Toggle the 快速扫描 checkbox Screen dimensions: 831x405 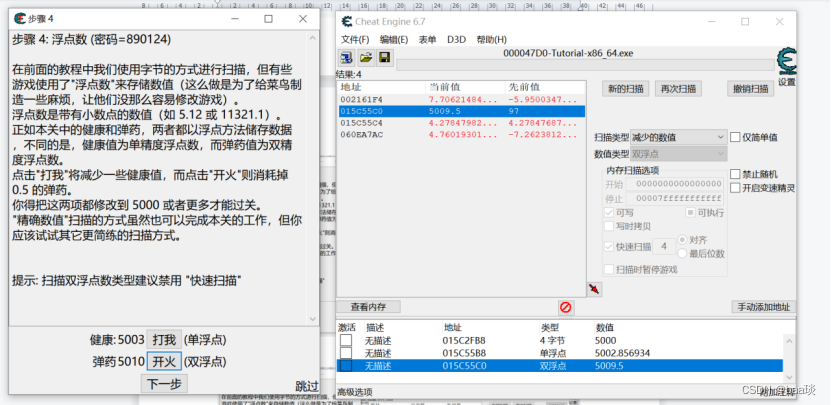[x=609, y=246]
